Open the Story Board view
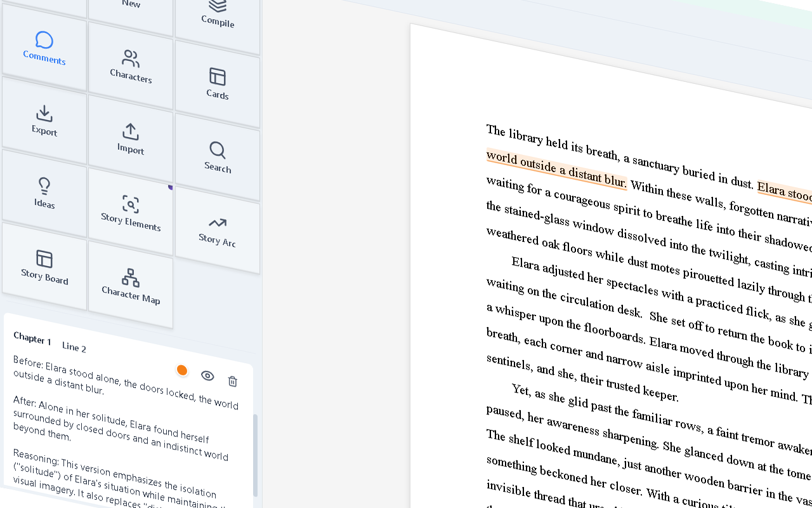Screen dimensions: 812x508 [44, 265]
